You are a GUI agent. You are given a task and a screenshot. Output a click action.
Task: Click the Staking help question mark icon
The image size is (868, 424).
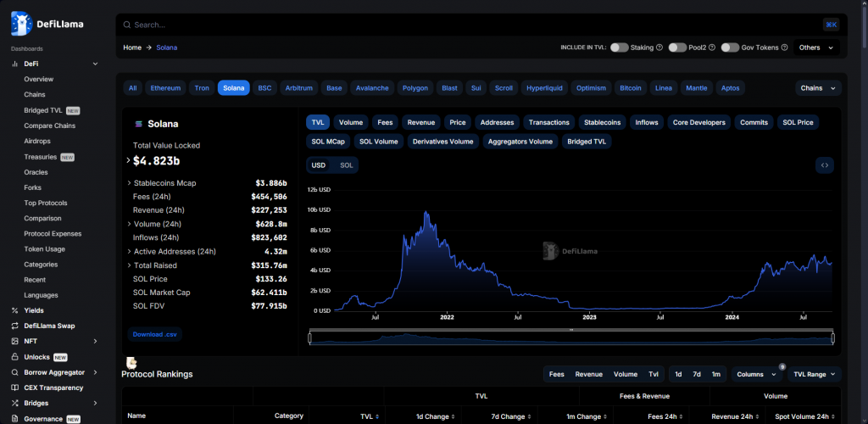tap(659, 47)
